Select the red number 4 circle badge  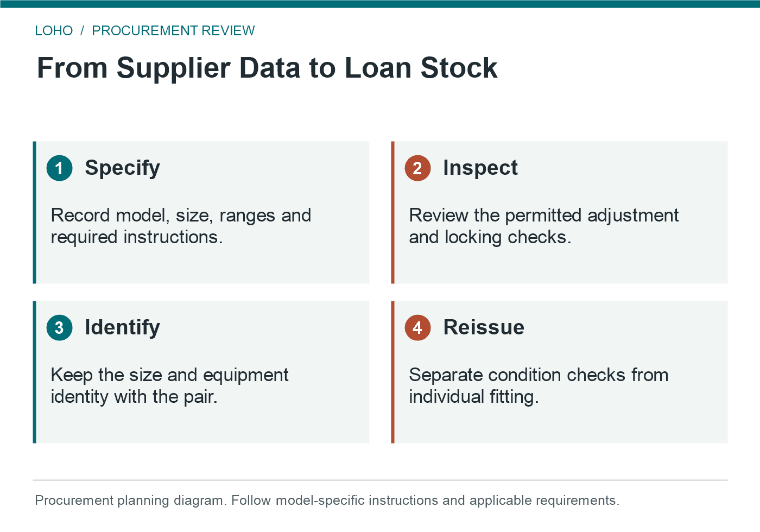click(417, 327)
